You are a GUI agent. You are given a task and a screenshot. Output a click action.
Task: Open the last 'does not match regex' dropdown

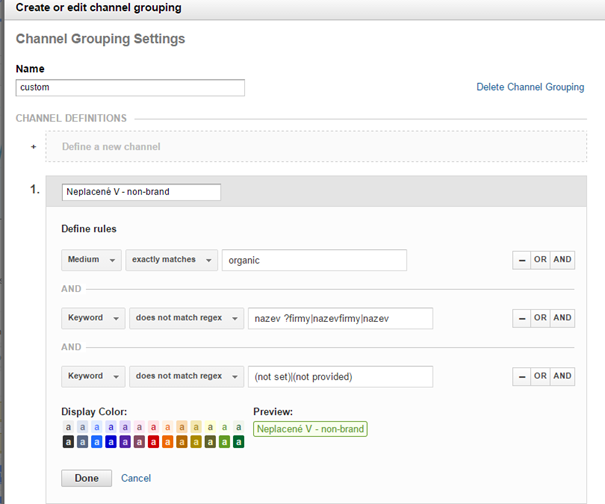(185, 376)
